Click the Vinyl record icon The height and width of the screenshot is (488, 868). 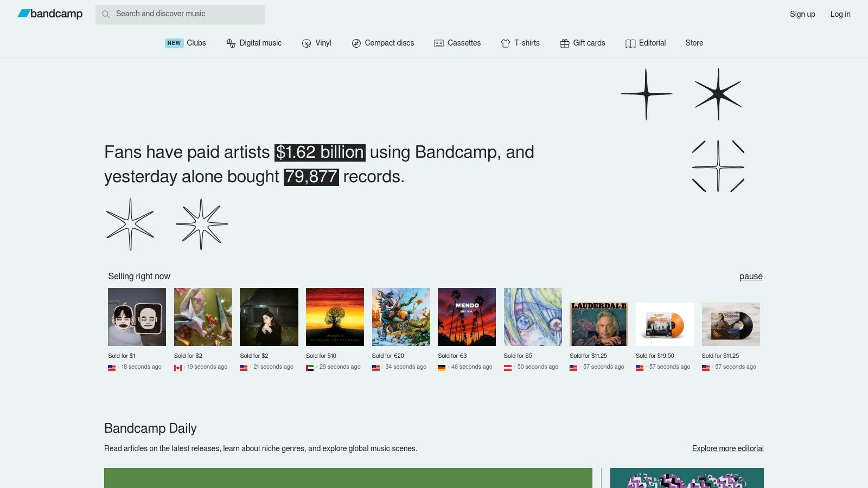coord(307,43)
